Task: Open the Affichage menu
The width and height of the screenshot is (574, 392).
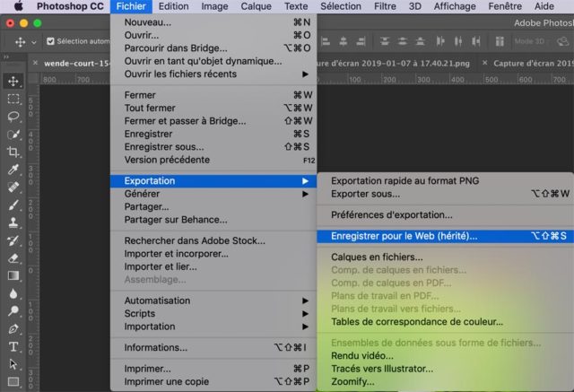Action: pos(455,6)
